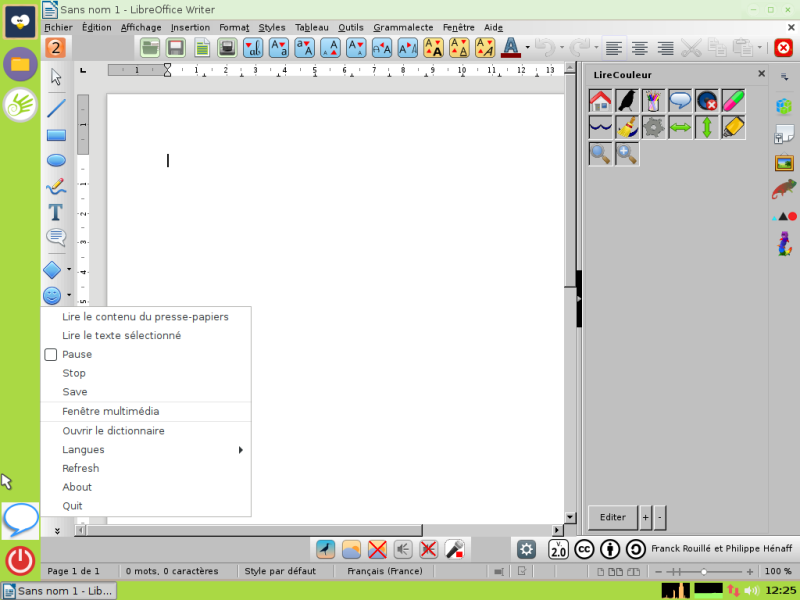Expand the Langues submenu
Image resolution: width=800 pixels, height=600 pixels.
pos(146,449)
